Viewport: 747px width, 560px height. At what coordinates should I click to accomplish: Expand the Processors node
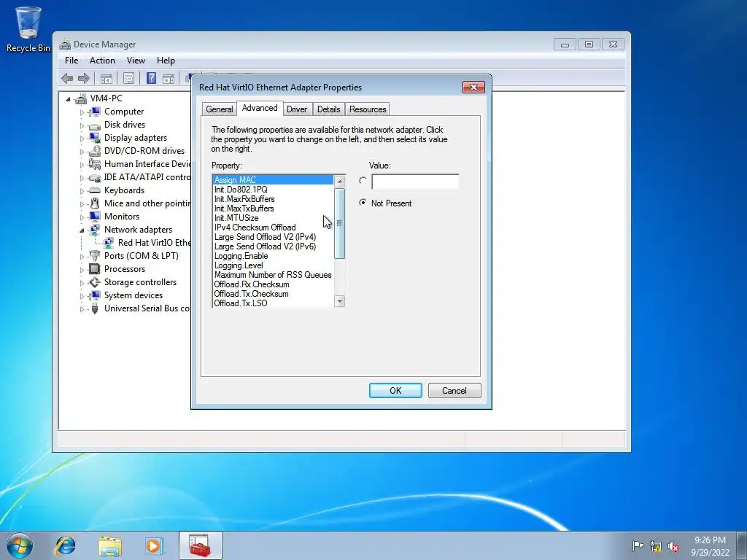coord(82,270)
